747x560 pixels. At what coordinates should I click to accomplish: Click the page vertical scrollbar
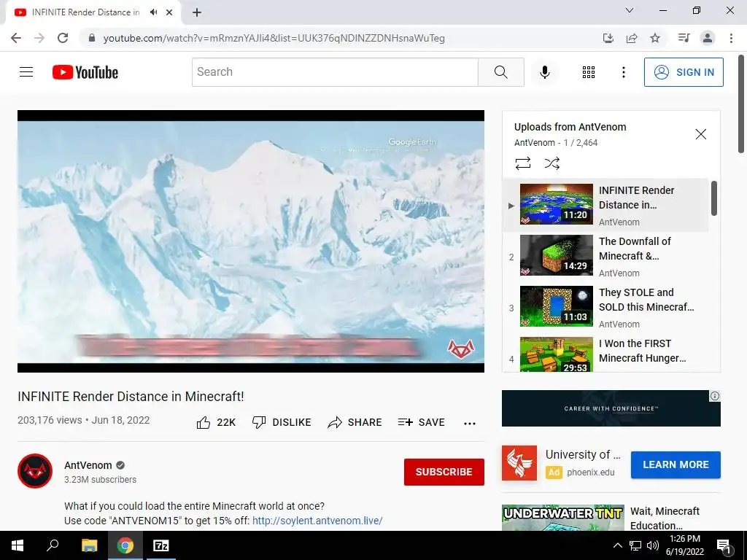pos(741,104)
